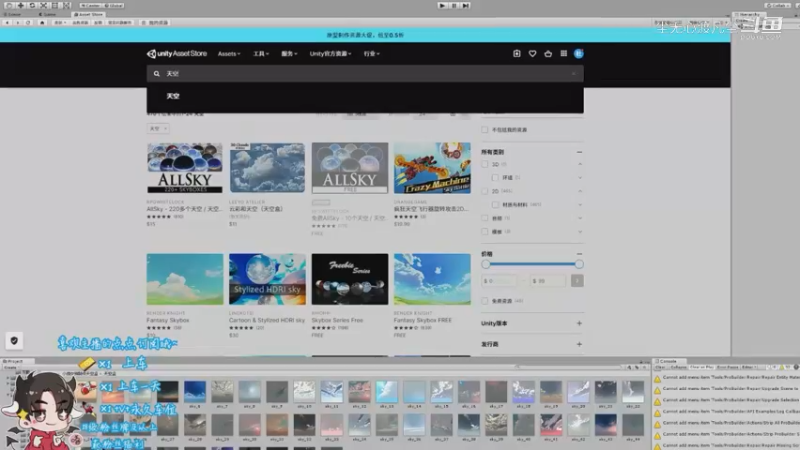Open the AllSky 220+ Skyboxes asset
The height and width of the screenshot is (450, 800).
point(185,167)
